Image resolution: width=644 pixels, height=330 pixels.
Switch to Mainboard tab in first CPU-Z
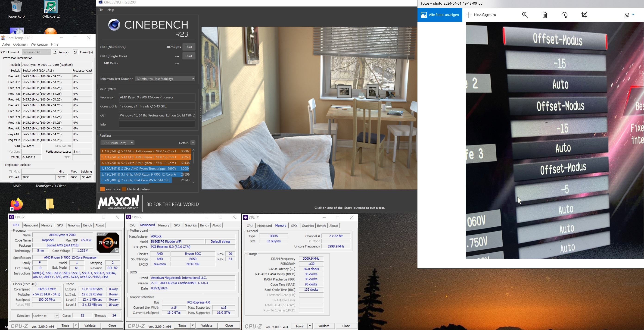click(31, 225)
